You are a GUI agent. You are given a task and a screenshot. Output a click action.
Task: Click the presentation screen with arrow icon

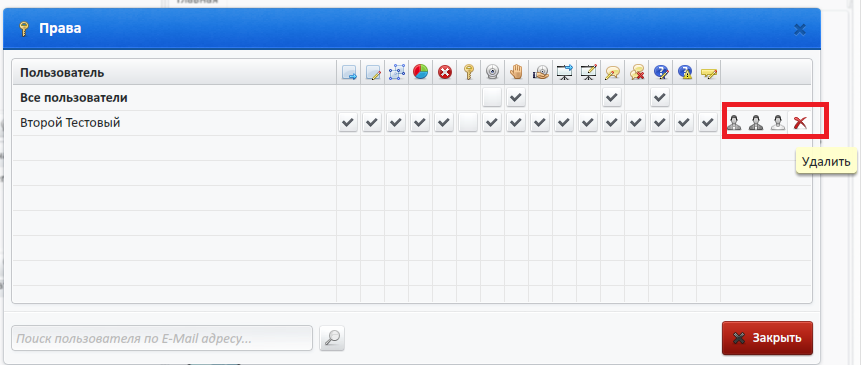[x=564, y=72]
